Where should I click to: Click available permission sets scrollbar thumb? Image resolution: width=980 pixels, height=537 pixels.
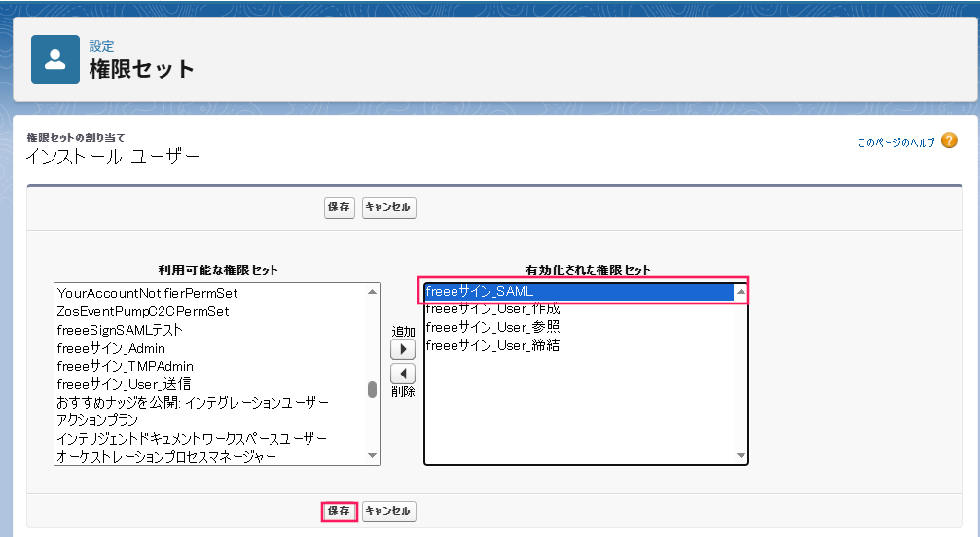(x=373, y=390)
